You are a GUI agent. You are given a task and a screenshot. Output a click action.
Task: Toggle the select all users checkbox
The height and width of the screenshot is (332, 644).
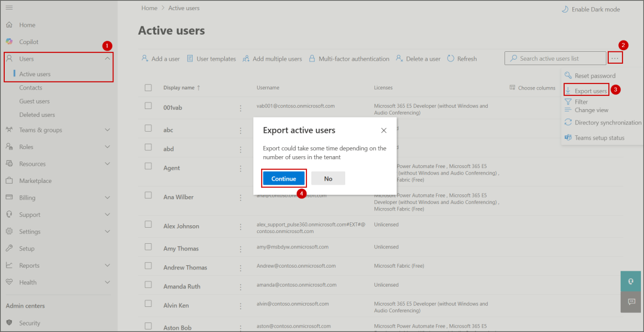pyautogui.click(x=148, y=88)
